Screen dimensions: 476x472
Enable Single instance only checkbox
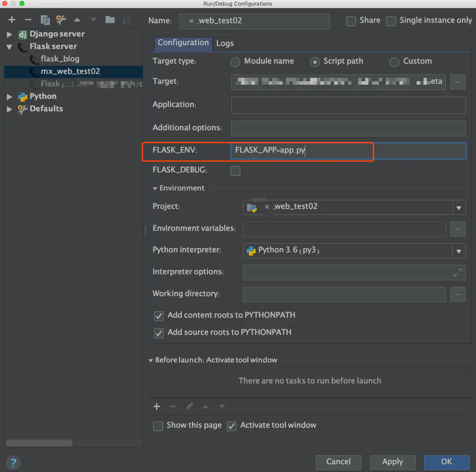click(x=391, y=21)
